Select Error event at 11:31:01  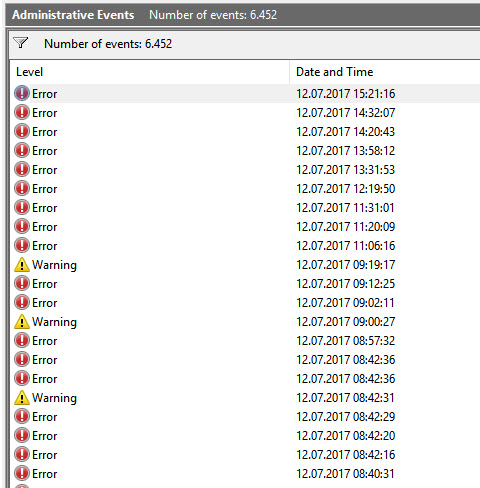coord(245,207)
